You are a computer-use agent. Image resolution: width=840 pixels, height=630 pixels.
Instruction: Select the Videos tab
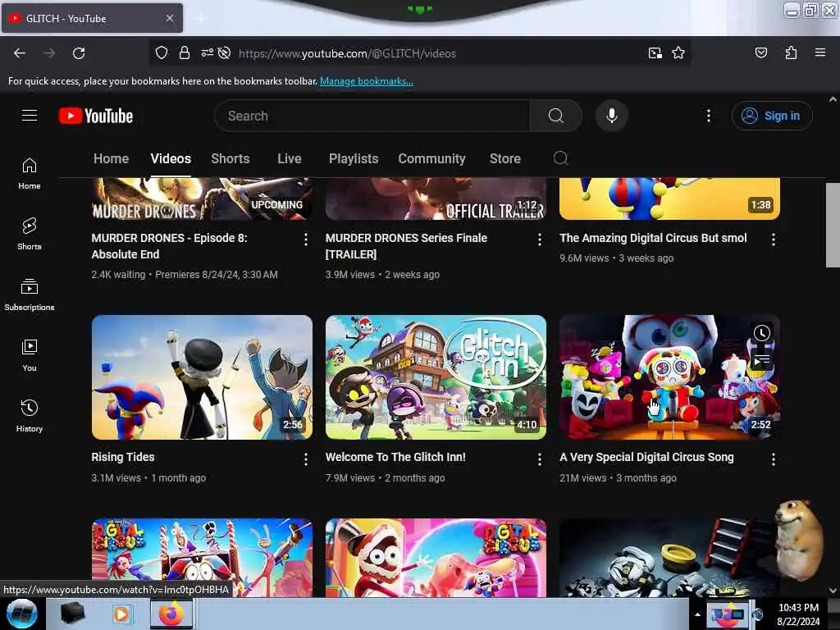coord(171,158)
